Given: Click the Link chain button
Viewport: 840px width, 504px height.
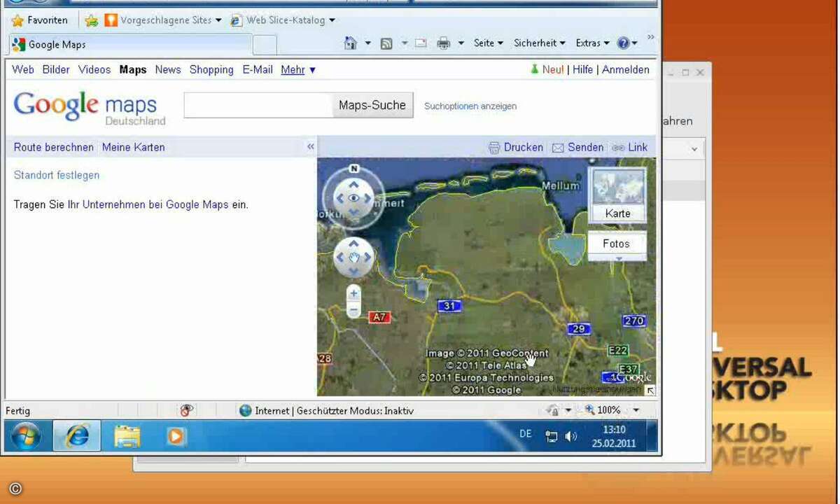Looking at the screenshot, I should (x=630, y=148).
